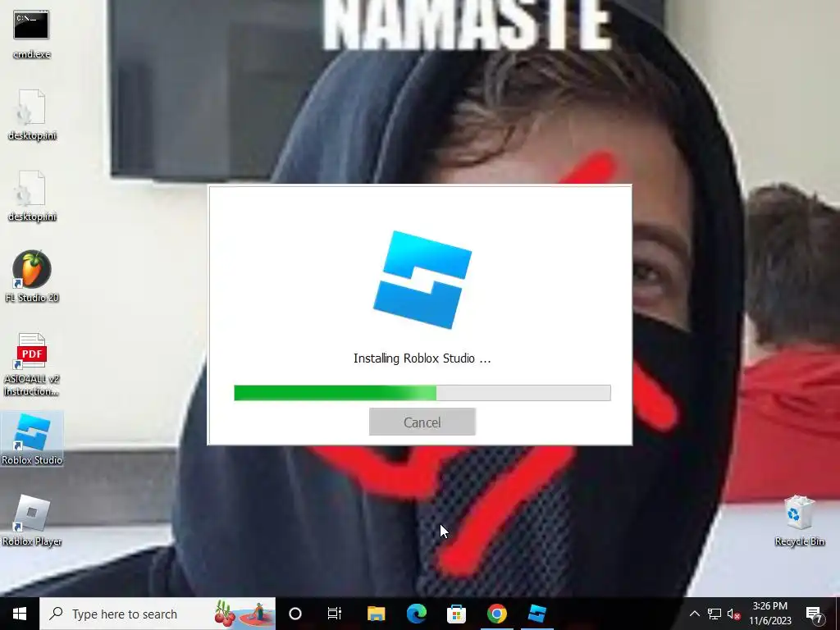
Task: Select the upper desktop.ini file icon
Action: click(x=32, y=115)
